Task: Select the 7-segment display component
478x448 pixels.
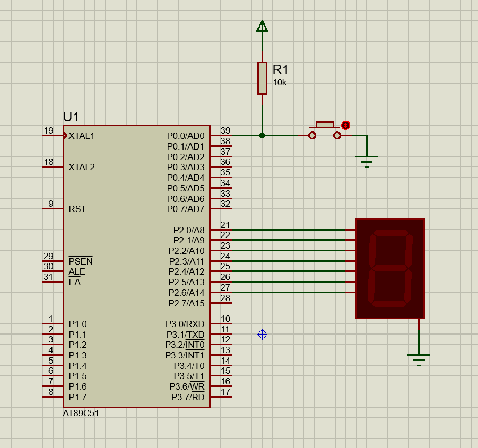Action: tap(390, 269)
